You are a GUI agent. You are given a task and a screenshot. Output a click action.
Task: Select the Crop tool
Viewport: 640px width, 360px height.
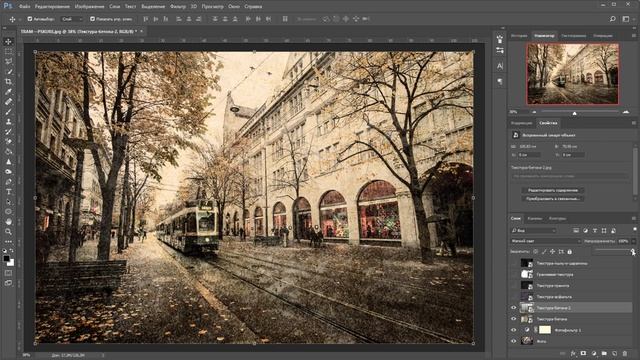tap(8, 82)
